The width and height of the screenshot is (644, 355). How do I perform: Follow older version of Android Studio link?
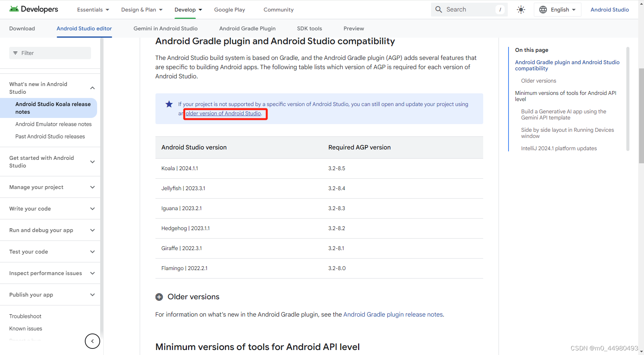point(223,113)
